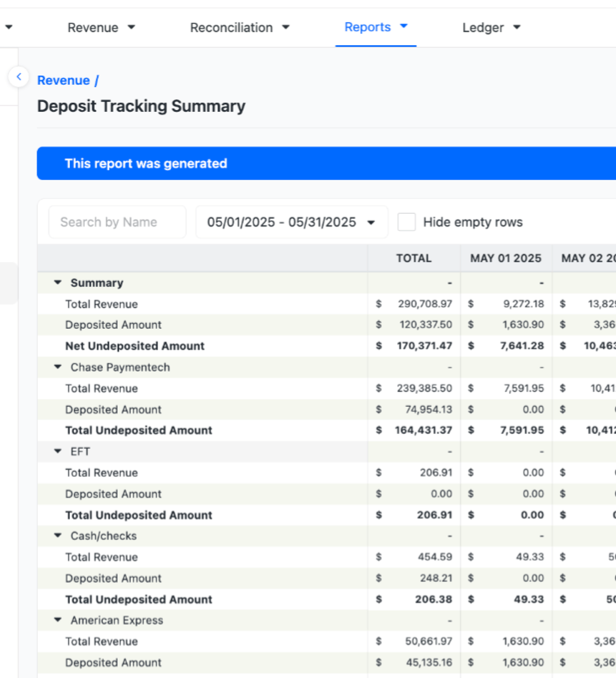Open the Reconciliation menu
Image resolution: width=616 pixels, height=678 pixels.
coord(239,27)
